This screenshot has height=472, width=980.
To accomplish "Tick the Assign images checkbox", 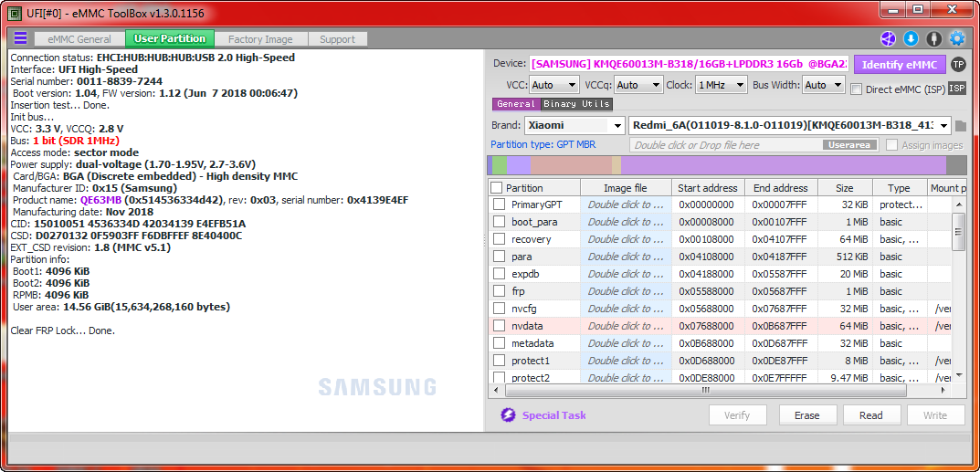I will (x=892, y=145).
